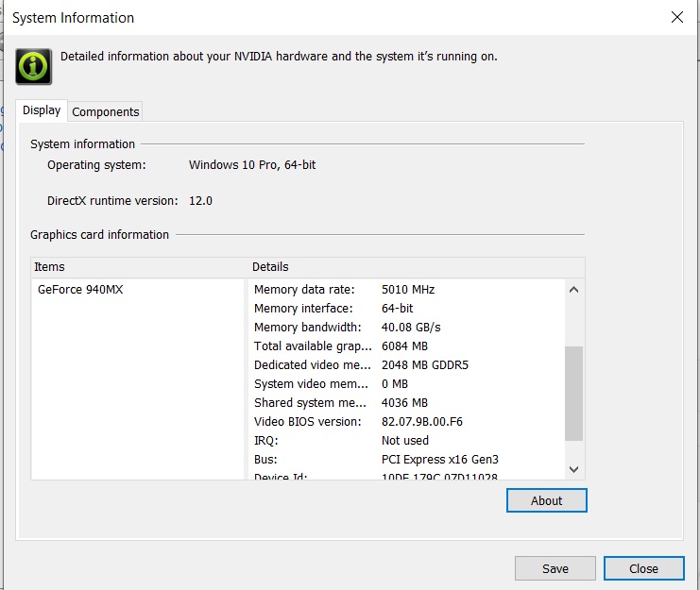Click the 5010 MHz value

(x=408, y=290)
